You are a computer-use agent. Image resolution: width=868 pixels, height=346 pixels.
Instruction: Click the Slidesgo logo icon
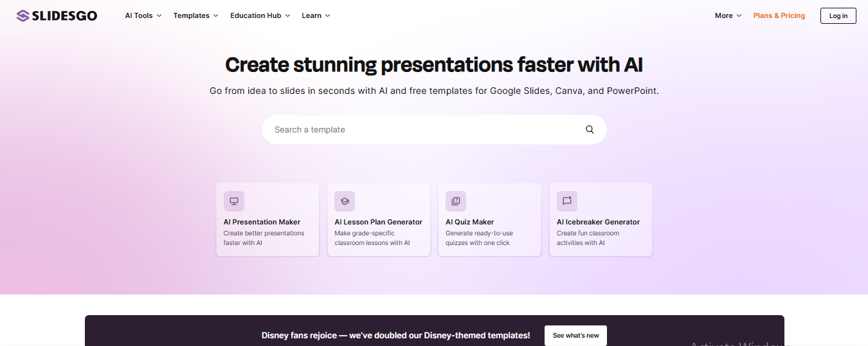23,15
